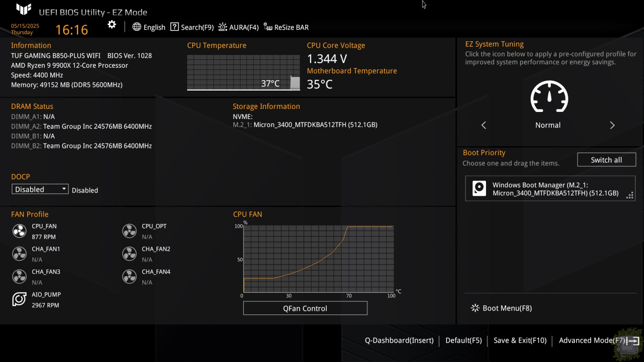
Task: Open QFan Control
Action: [305, 308]
